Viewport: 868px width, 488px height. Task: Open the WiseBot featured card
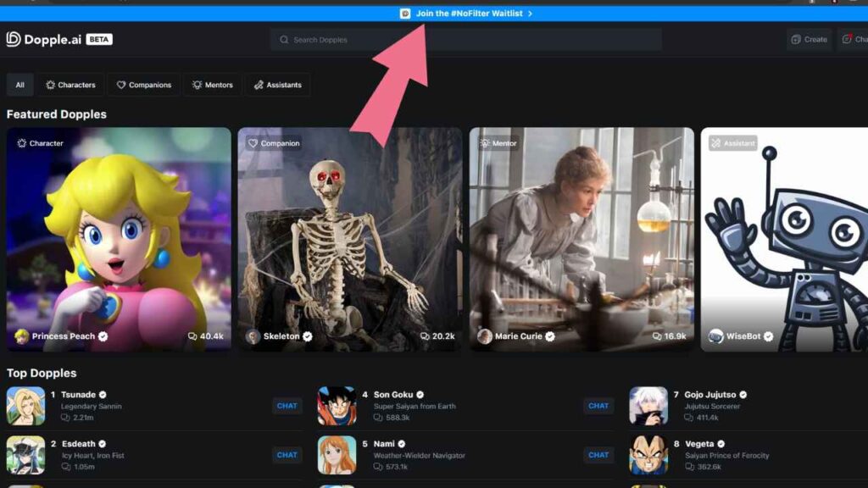pyautogui.click(x=784, y=239)
